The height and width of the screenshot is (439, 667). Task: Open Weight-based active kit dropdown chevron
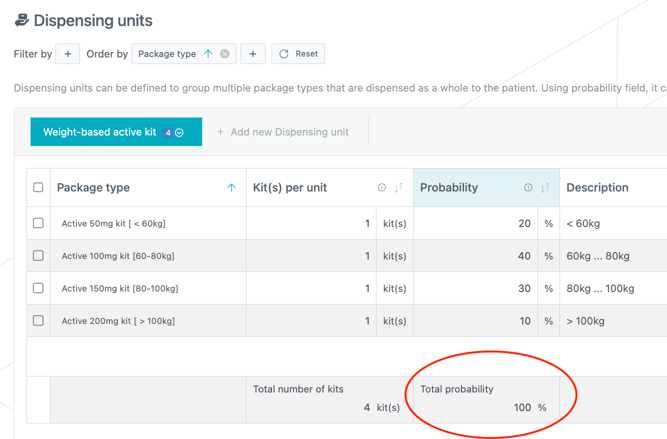pyautogui.click(x=180, y=132)
